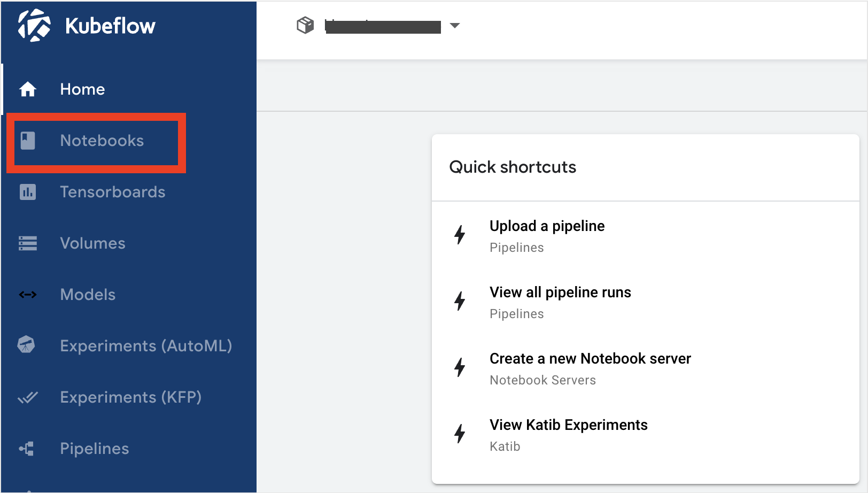The image size is (868, 493).
Task: Click the Kubeflow logo icon
Action: (34, 25)
